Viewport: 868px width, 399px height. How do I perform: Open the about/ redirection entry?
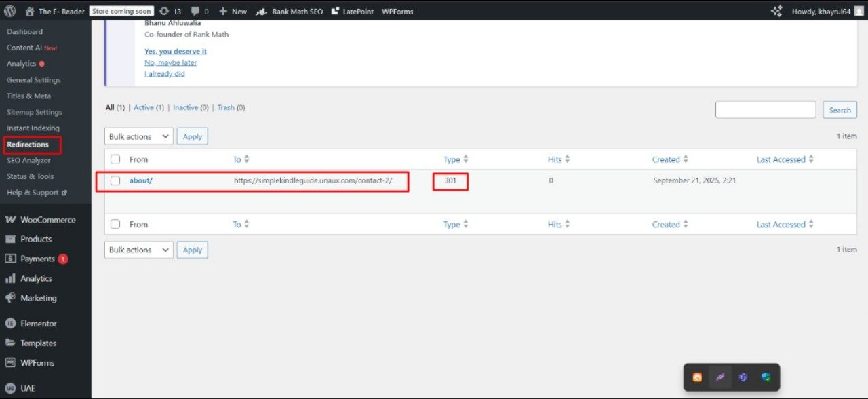tap(140, 181)
